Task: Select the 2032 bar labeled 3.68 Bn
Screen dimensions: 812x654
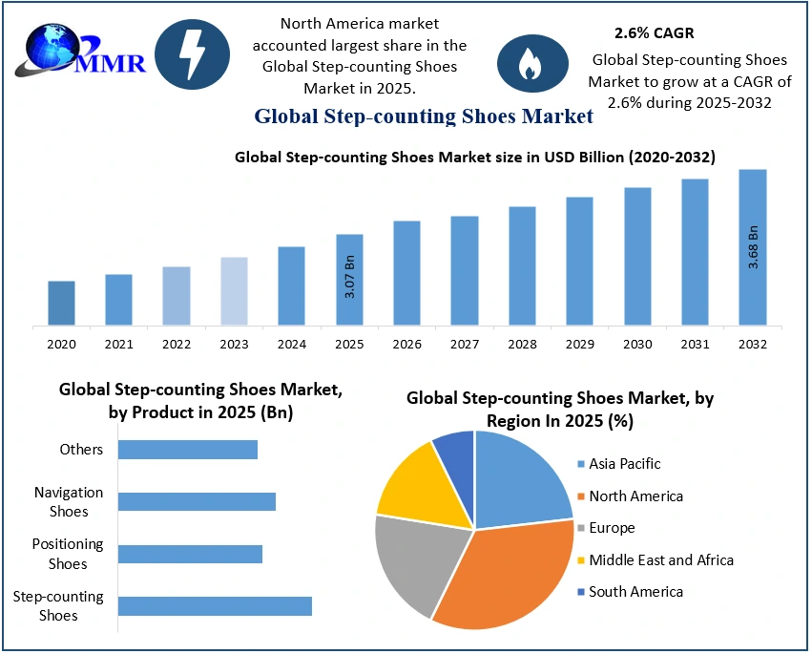Action: coord(753,247)
